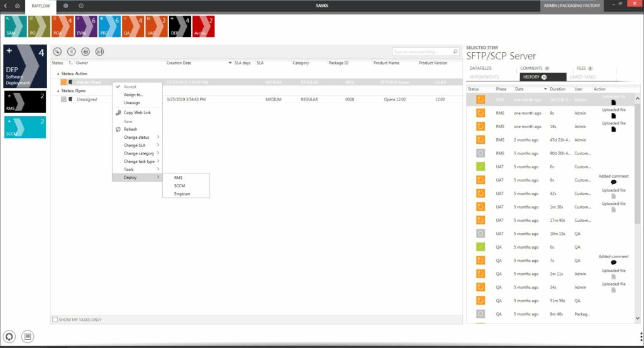Open the QA phase tile
The image size is (644, 348).
[x=133, y=26]
